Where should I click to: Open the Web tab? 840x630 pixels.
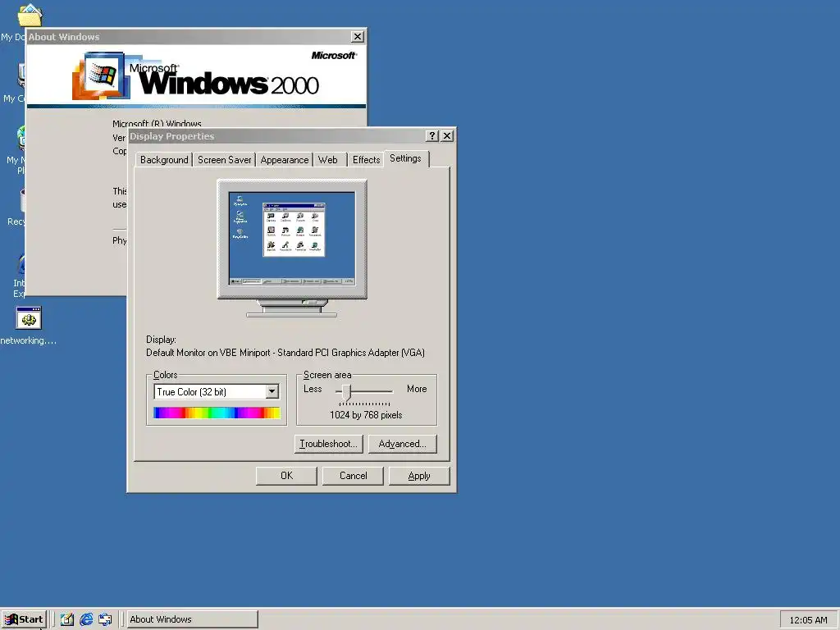click(328, 160)
